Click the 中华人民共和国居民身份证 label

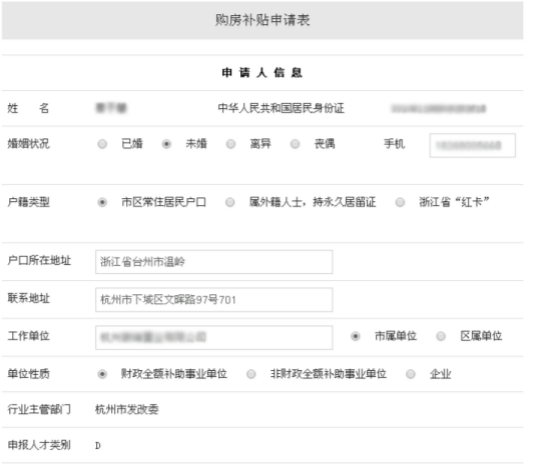click(x=281, y=108)
